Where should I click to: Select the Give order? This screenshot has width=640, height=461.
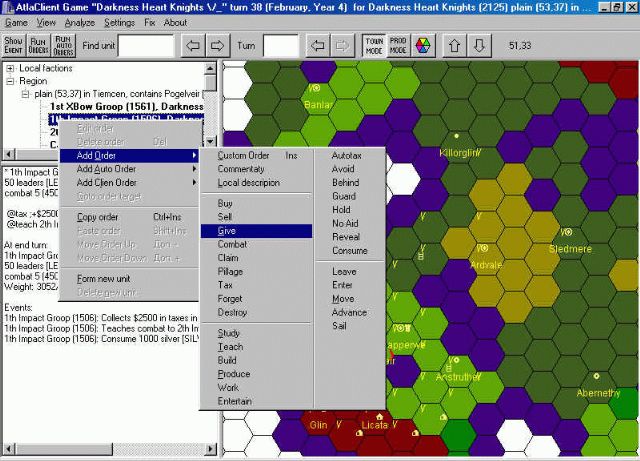(x=257, y=231)
